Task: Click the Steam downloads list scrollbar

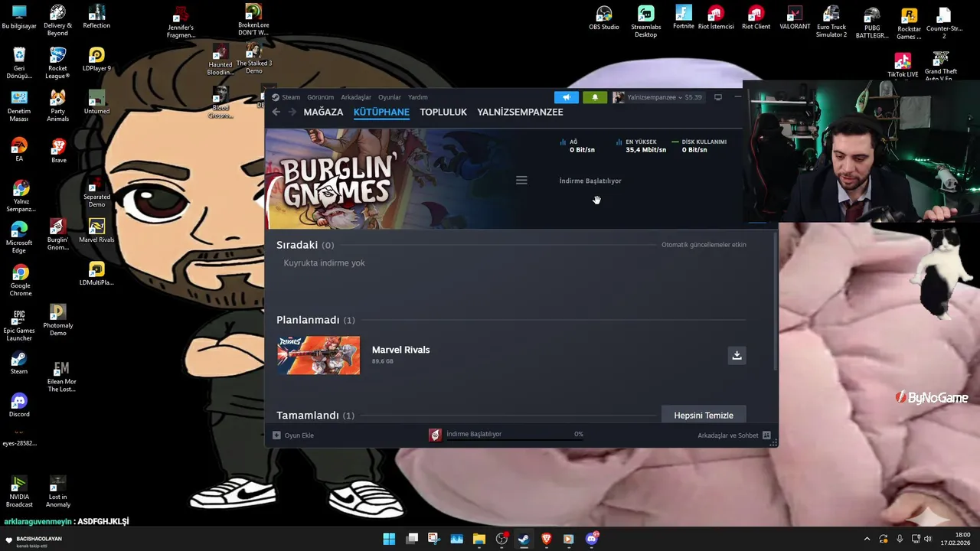Action: (x=776, y=300)
